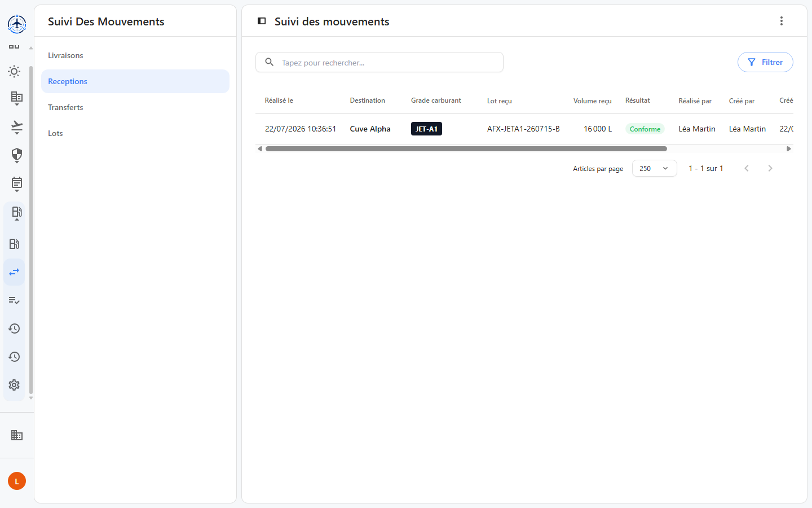Open the sun brightness icon in sidebar

(15, 71)
